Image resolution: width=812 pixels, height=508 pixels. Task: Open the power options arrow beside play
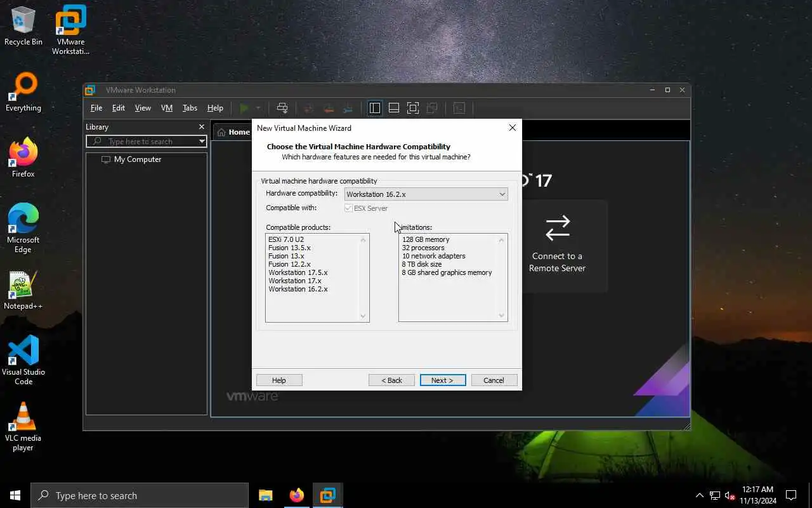(258, 108)
